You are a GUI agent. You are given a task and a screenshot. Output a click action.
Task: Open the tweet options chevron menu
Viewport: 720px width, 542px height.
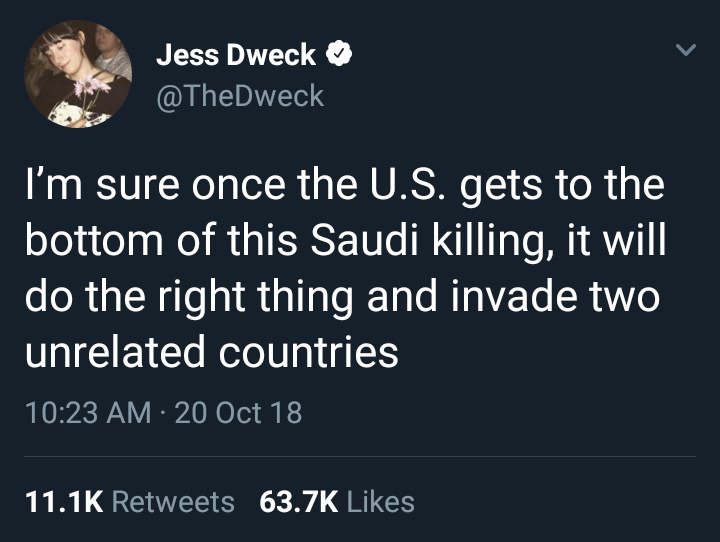(685, 49)
